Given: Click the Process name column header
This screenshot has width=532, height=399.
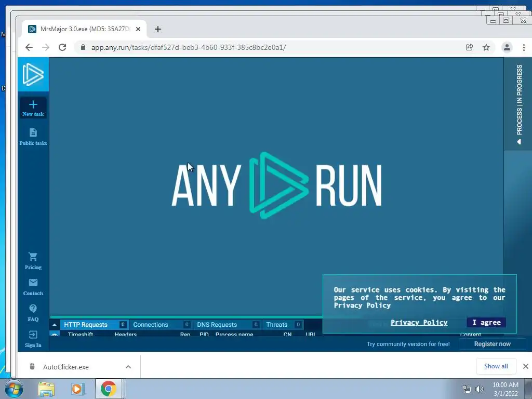Looking at the screenshot, I should pos(234,334).
